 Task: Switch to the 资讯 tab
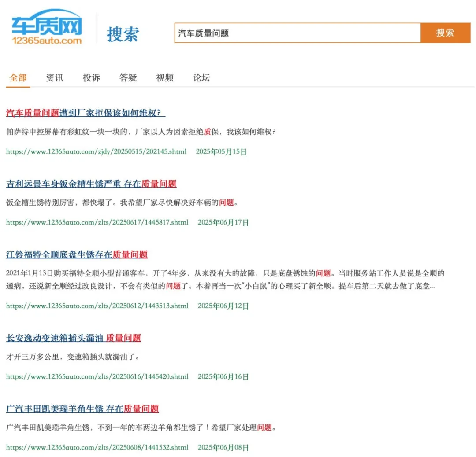(54, 77)
